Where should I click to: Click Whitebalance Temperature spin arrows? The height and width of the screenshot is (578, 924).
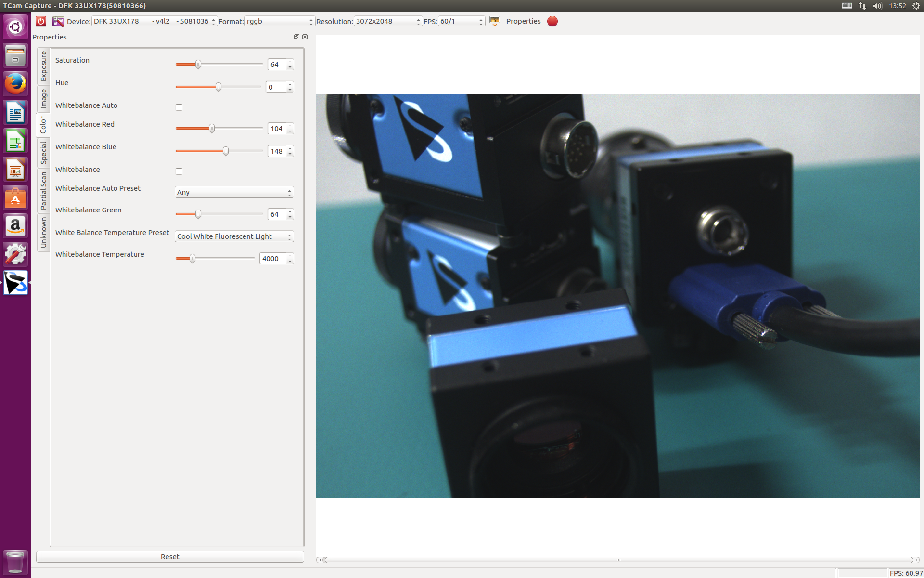tap(290, 259)
